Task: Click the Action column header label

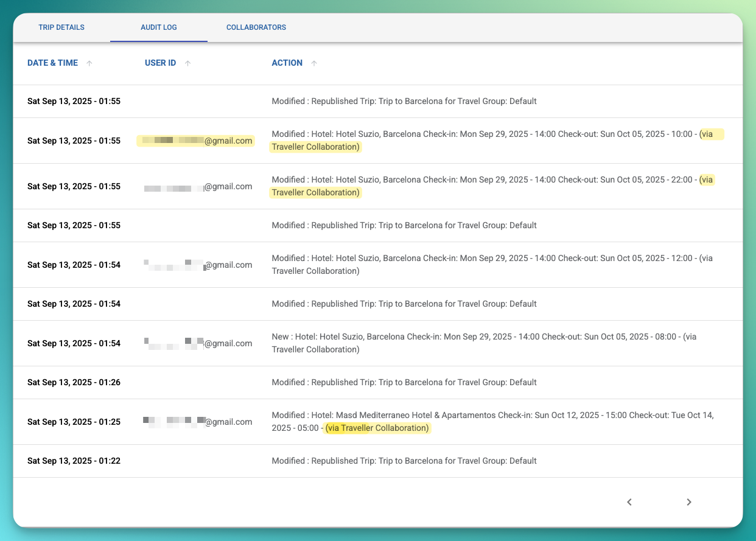Action: pos(287,63)
